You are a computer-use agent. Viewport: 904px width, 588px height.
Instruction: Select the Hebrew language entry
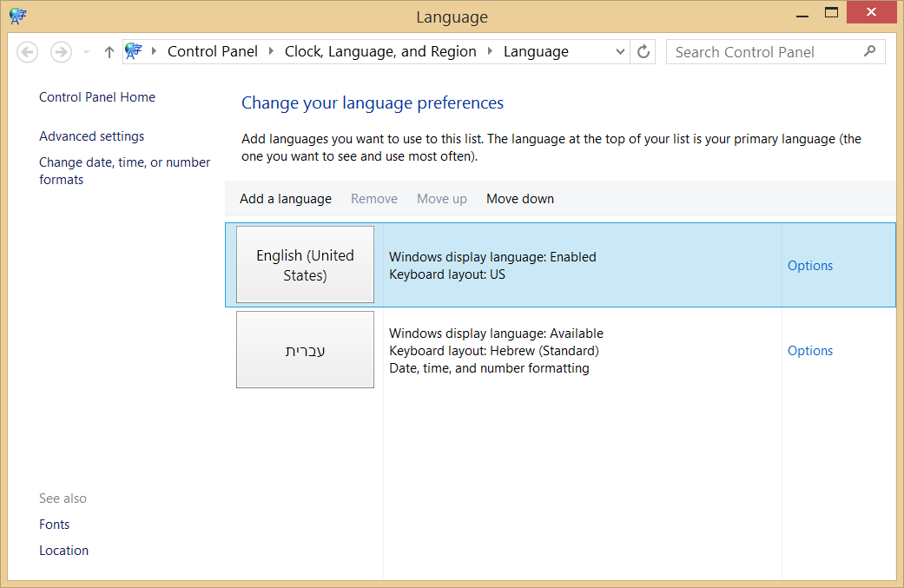coord(305,349)
